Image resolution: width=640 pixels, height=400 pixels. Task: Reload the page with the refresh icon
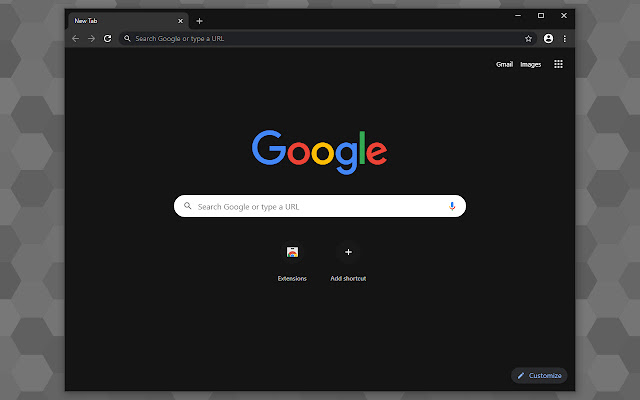coord(107,38)
